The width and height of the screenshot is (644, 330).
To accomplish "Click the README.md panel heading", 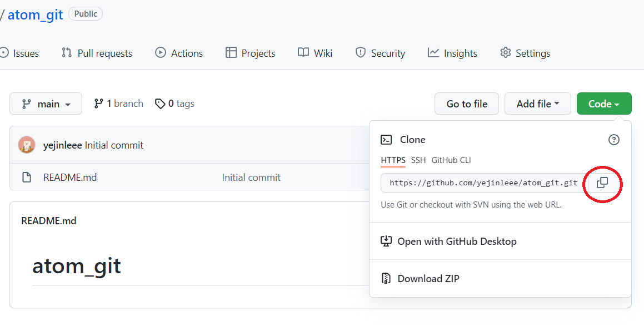I will [x=48, y=221].
